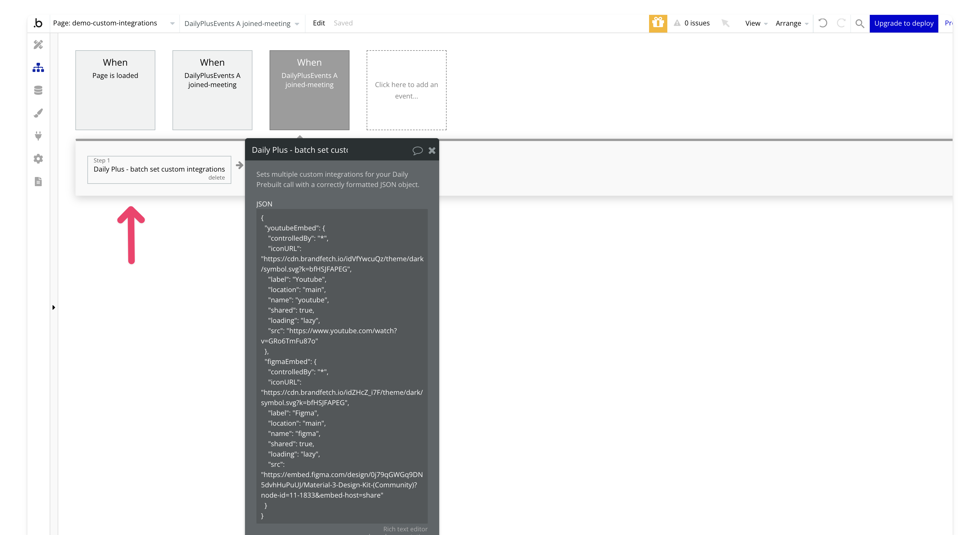
Task: Click the 0 issues label
Action: (x=696, y=23)
